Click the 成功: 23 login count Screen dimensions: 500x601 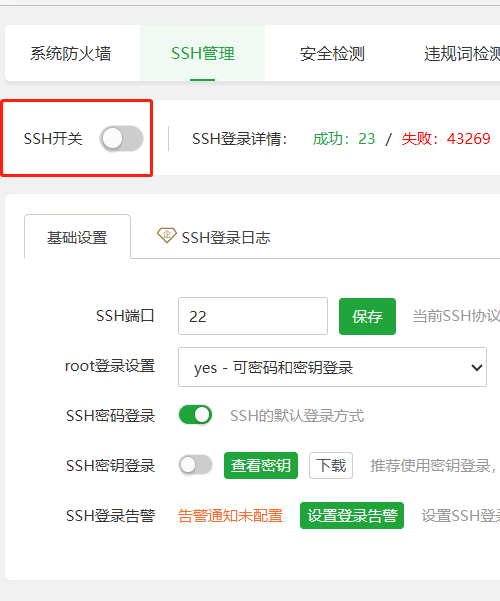(344, 139)
